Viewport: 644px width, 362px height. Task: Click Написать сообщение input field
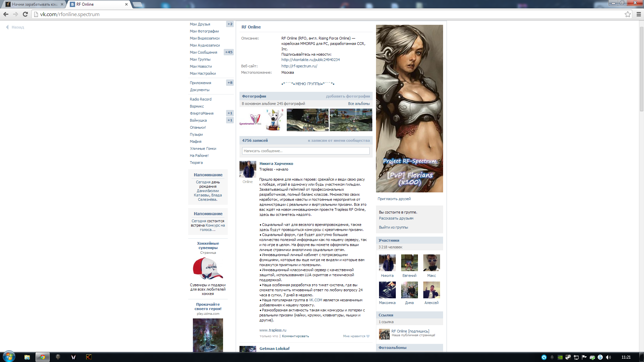point(306,151)
